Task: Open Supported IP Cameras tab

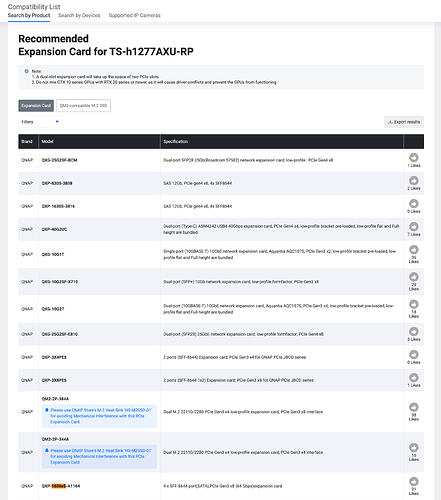Action: (x=134, y=15)
